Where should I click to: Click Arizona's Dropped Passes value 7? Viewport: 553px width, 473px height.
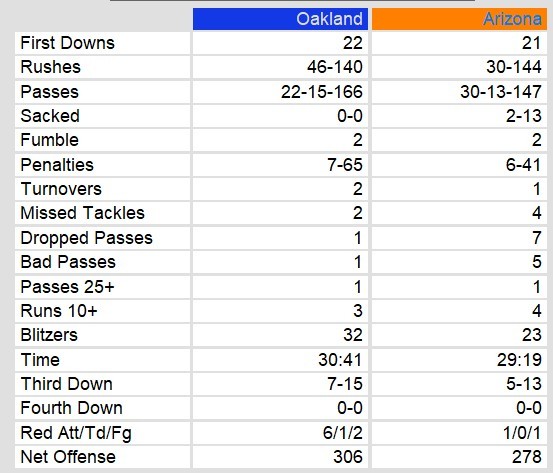[x=537, y=238]
